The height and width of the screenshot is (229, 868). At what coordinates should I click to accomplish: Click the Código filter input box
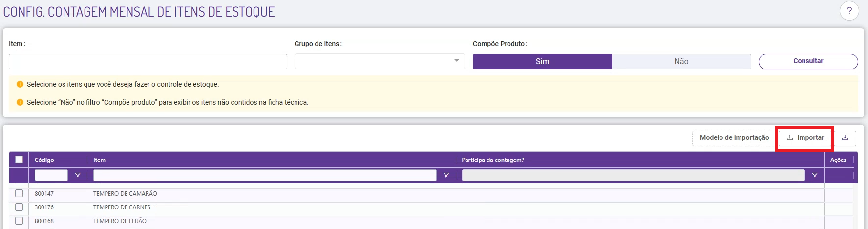(x=51, y=175)
